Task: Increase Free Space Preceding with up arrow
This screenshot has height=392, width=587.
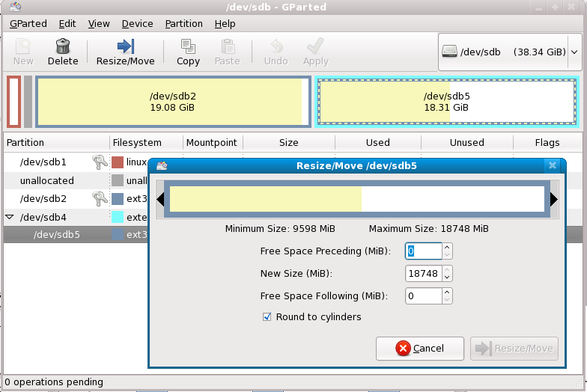Action: [x=447, y=247]
